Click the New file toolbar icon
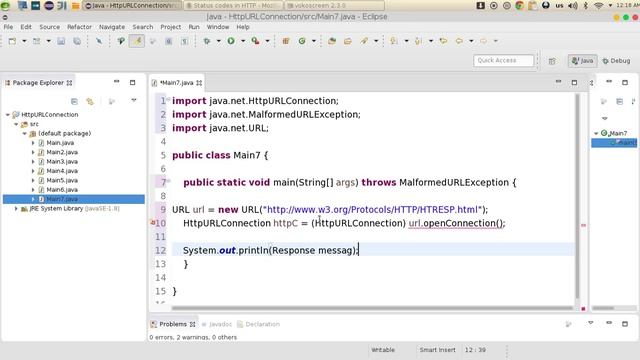The width and height of the screenshot is (640, 360). point(12,41)
